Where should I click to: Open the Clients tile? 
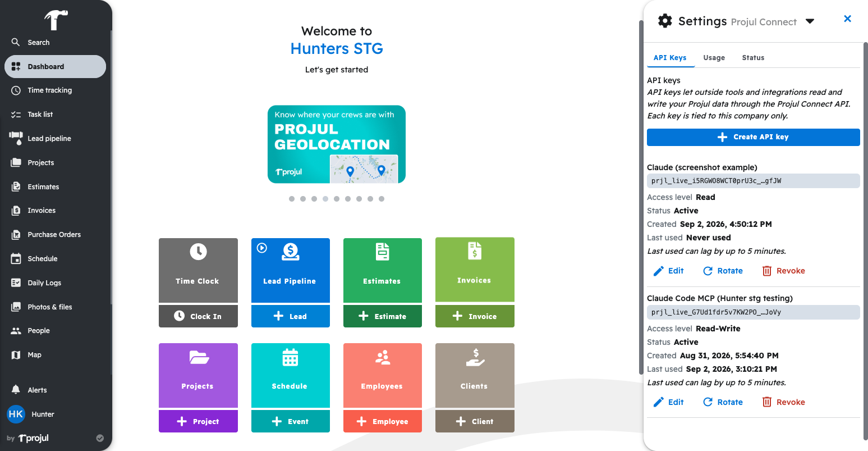[x=475, y=376]
